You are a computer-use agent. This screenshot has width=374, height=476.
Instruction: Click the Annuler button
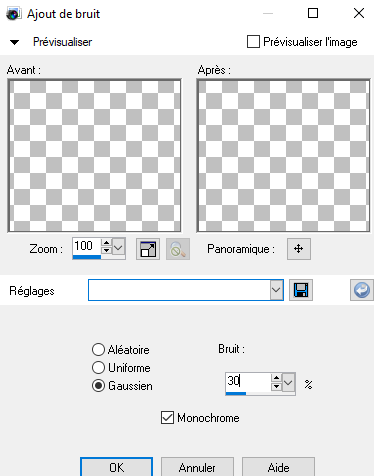(x=197, y=467)
